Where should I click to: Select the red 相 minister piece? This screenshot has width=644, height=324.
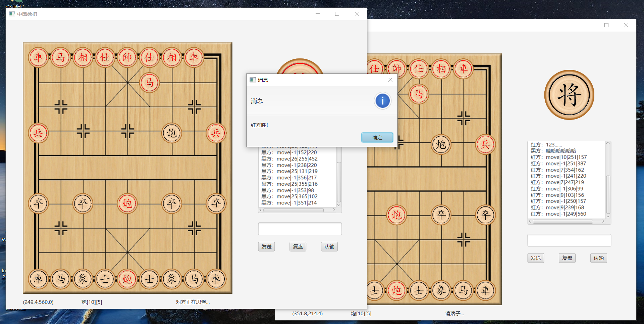83,57
